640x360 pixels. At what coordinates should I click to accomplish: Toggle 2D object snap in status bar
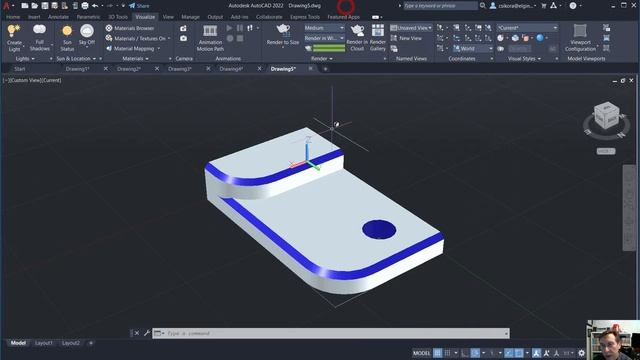click(x=519, y=353)
